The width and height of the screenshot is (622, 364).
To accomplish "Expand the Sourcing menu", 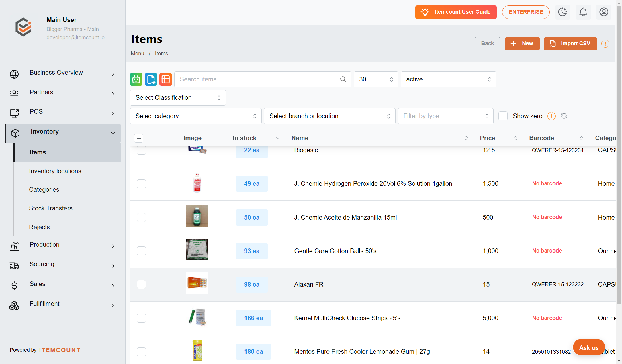I will pyautogui.click(x=62, y=265).
